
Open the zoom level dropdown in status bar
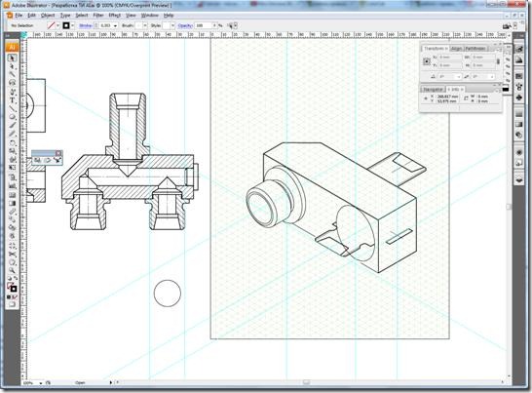[x=41, y=383]
